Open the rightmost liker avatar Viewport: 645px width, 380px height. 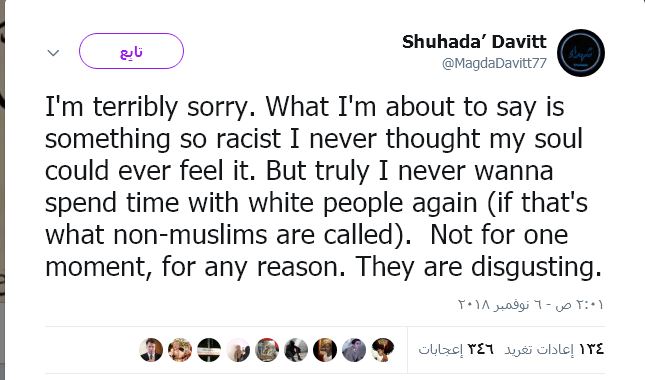pos(383,350)
